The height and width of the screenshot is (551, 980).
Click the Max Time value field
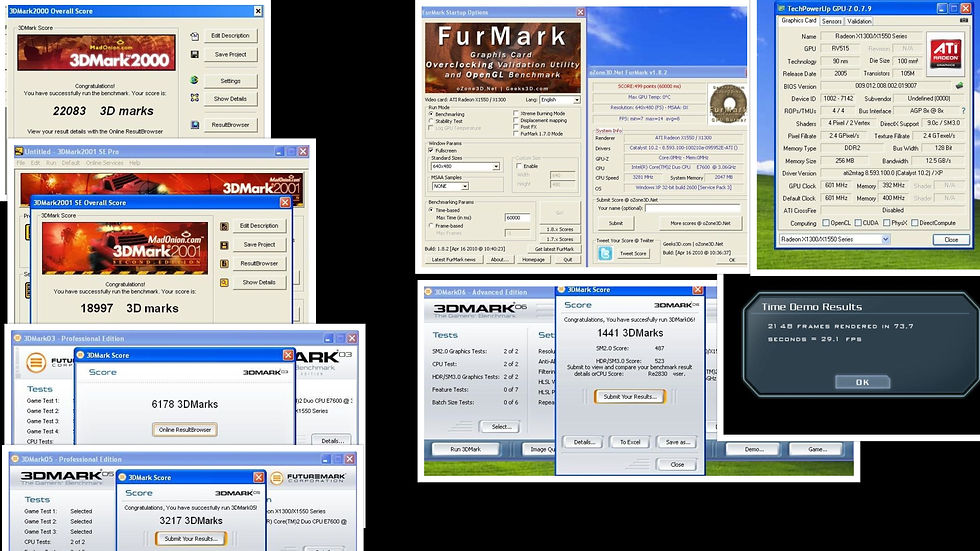518,217
